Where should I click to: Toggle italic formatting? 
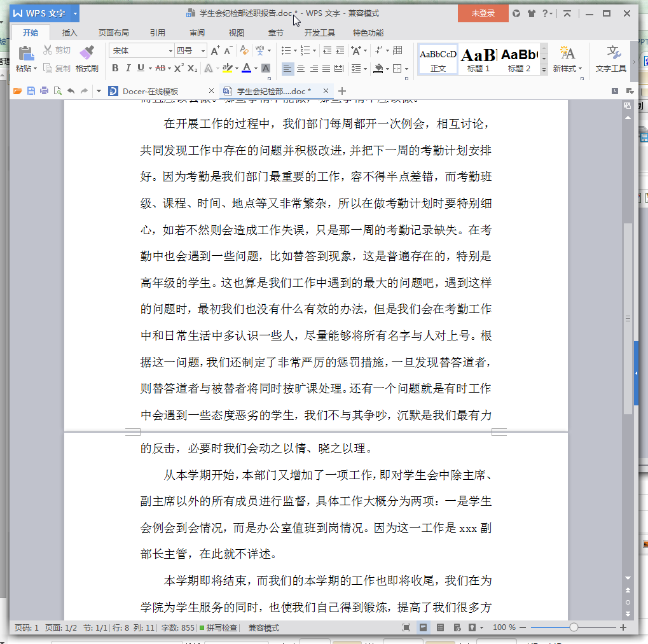pos(128,68)
